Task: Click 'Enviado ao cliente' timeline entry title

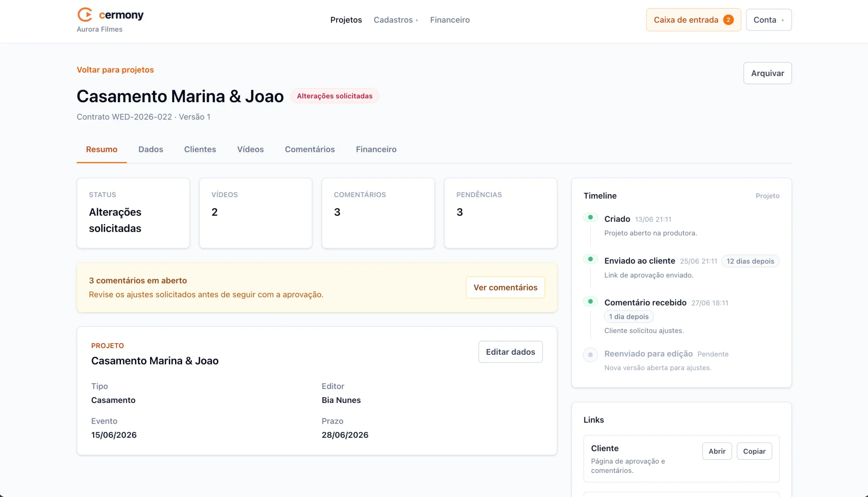Action: point(639,261)
